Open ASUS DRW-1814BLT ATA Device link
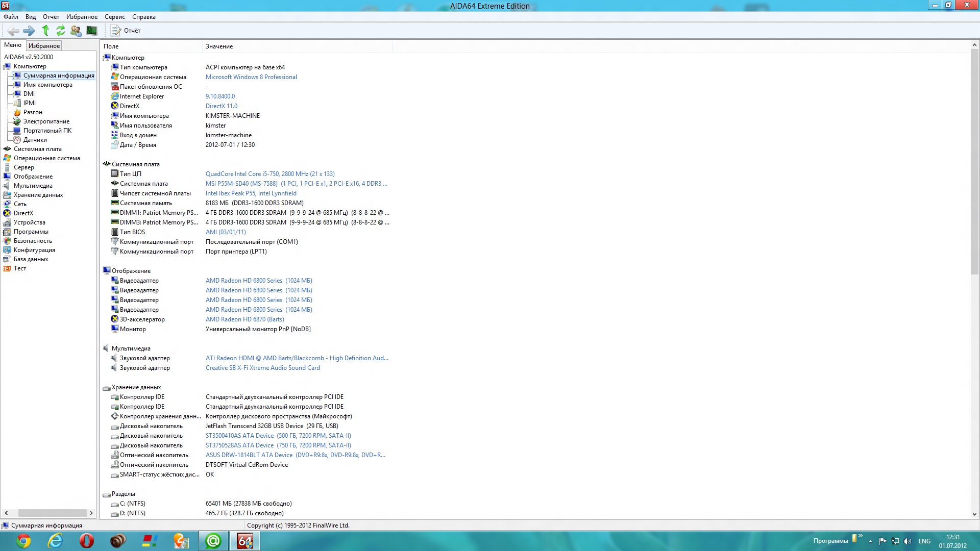This screenshot has height=551, width=980. pos(296,455)
